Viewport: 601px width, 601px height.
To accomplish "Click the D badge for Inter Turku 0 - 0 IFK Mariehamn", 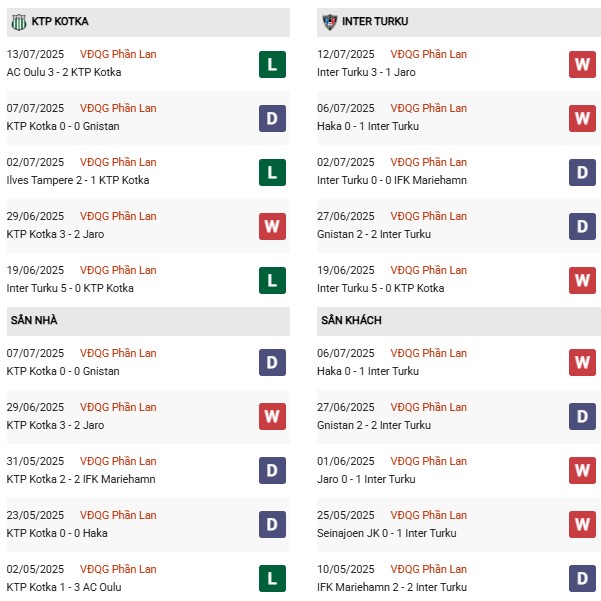I will coord(582,172).
